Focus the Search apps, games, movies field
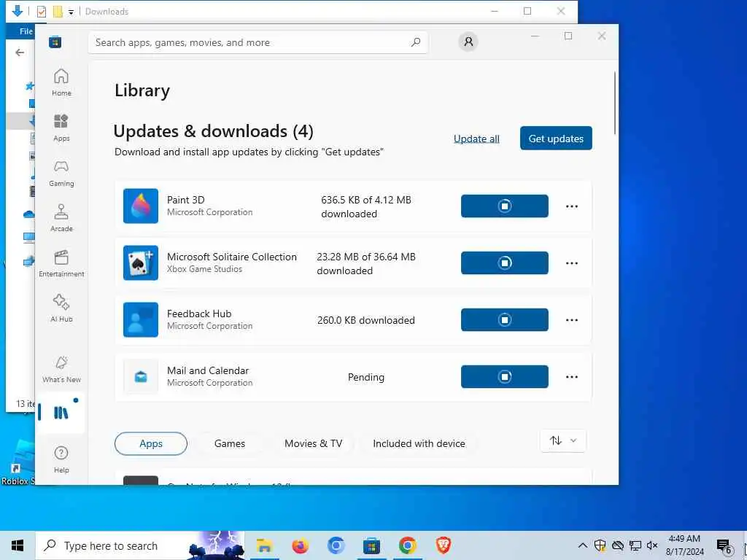The image size is (747, 560). tap(258, 42)
